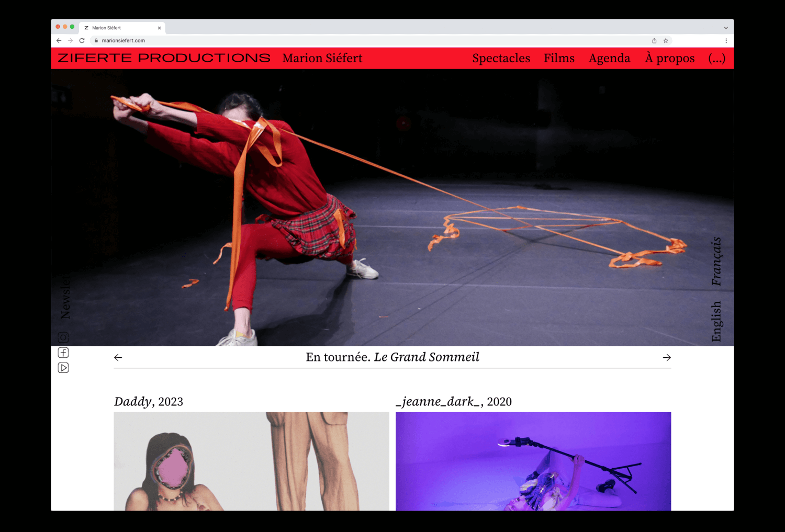Click the ZIFERTE PRODUCTIONS logo
This screenshot has width=785, height=532.
[x=164, y=58]
